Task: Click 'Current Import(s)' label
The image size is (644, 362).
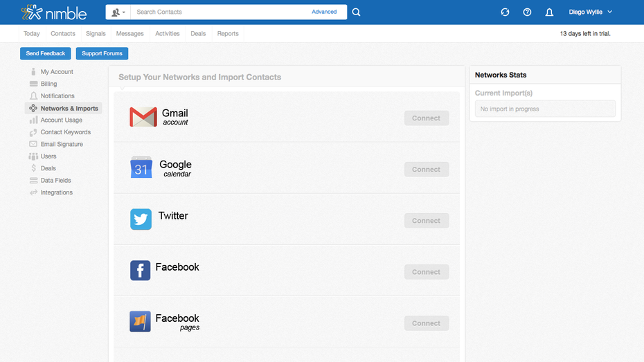Action: pyautogui.click(x=503, y=93)
